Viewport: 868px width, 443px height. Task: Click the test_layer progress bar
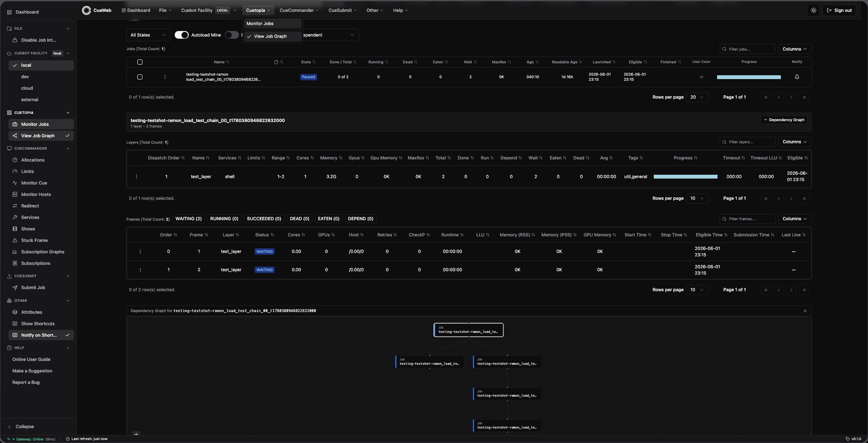(686, 176)
